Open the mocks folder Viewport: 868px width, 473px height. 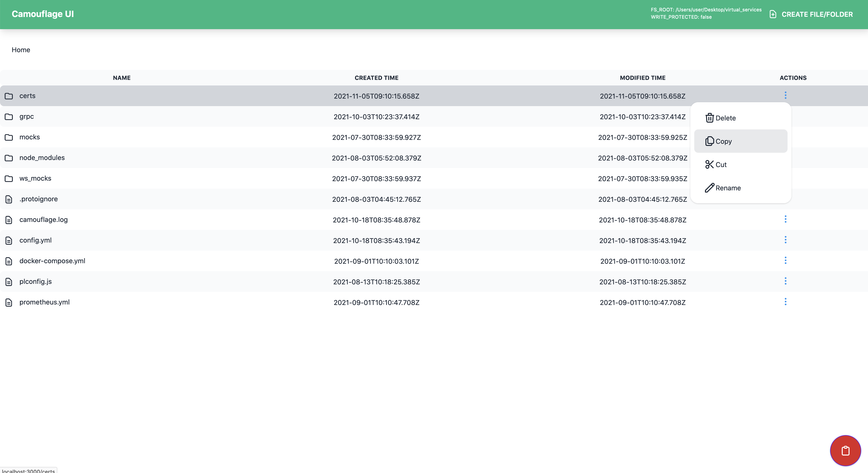coord(30,137)
